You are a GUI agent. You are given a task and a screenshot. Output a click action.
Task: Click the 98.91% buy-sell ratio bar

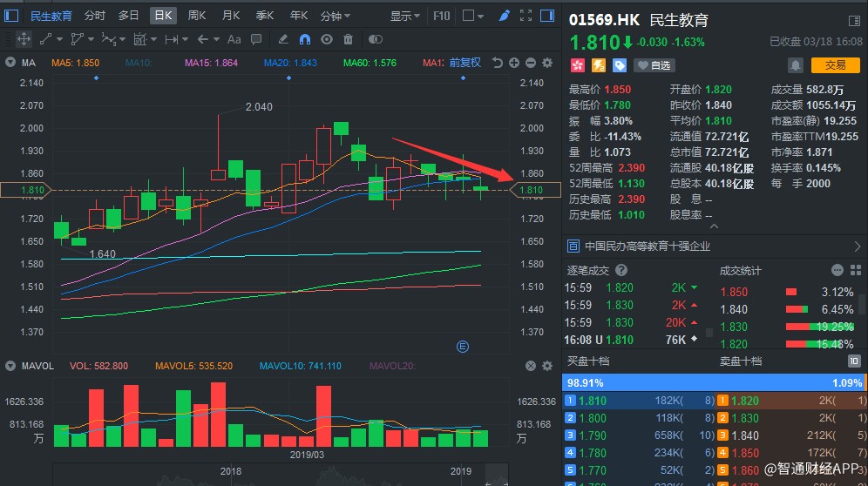click(x=715, y=382)
